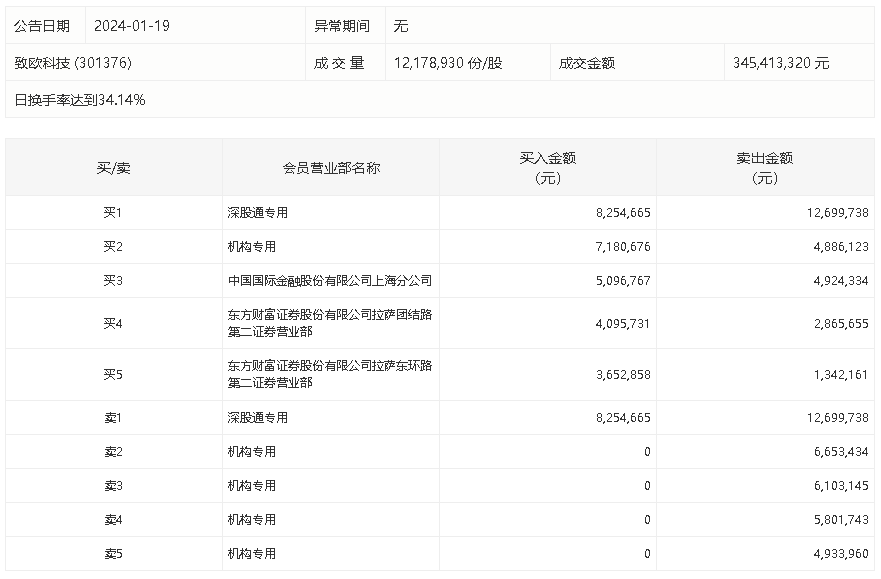Select 深股通专用 in the 卖1 row
Image resolution: width=881 pixels, height=579 pixels.
pos(257,418)
